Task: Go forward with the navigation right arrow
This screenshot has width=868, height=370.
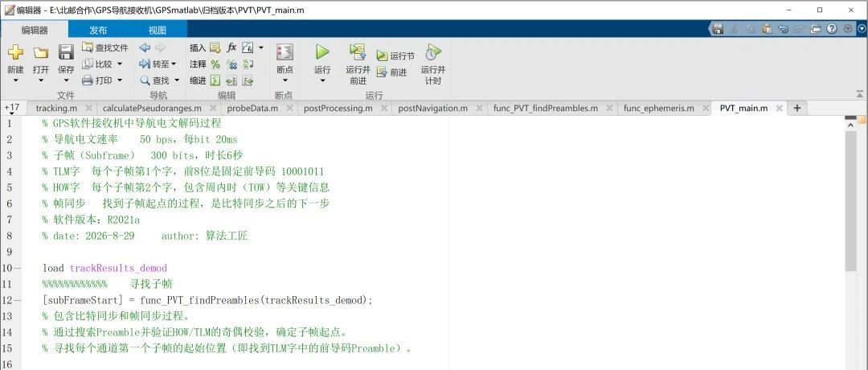Action: point(161,47)
